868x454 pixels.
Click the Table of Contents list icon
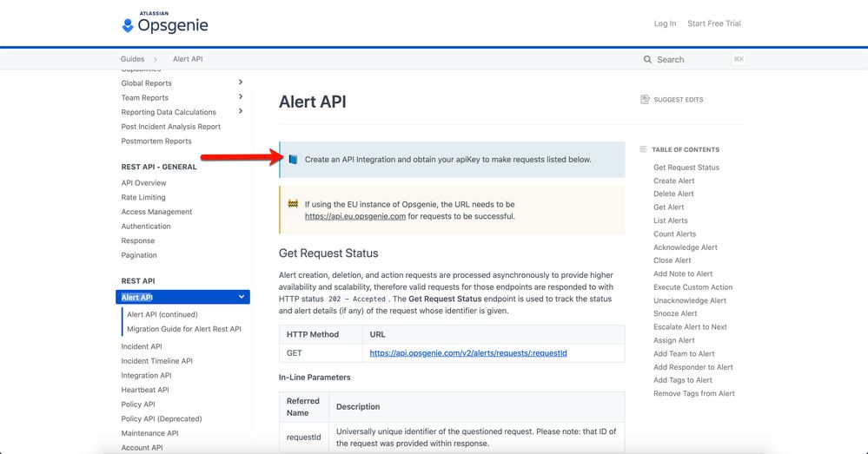click(643, 149)
